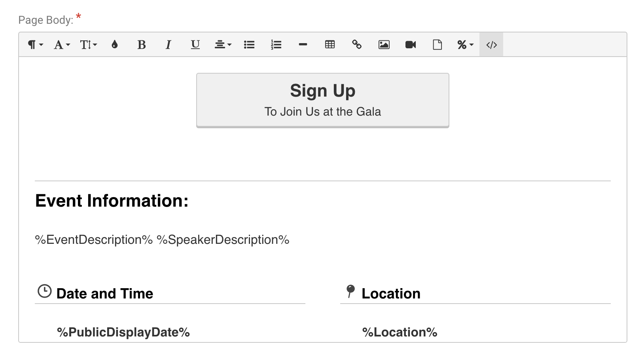Viewport: 644px width, 361px height.
Task: Insert a table
Action: (330, 45)
